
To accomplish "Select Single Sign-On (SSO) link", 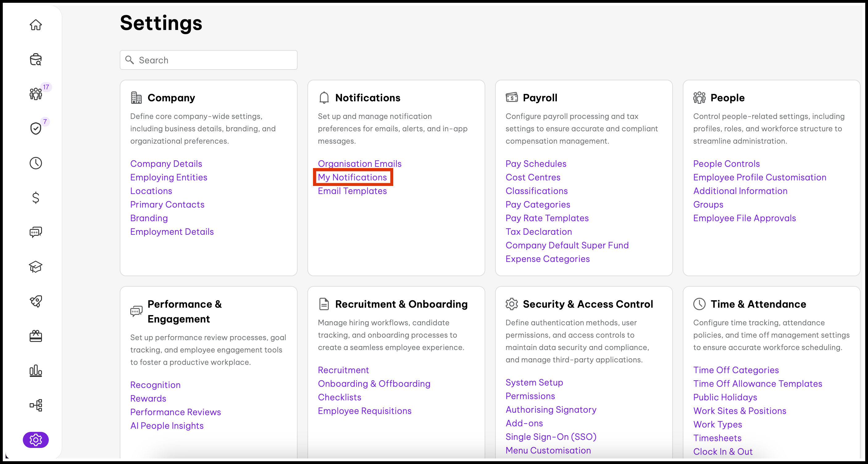I will click(x=551, y=437).
